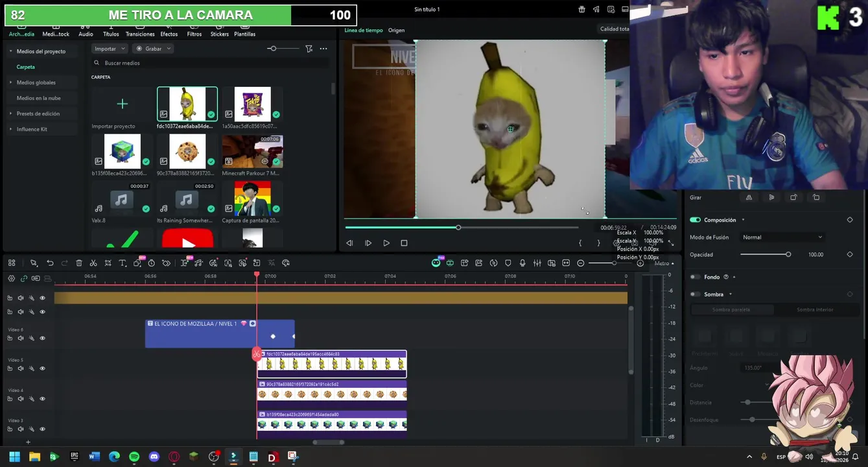
Task: Click flip horizontal icon in Girar row
Action: tap(749, 197)
